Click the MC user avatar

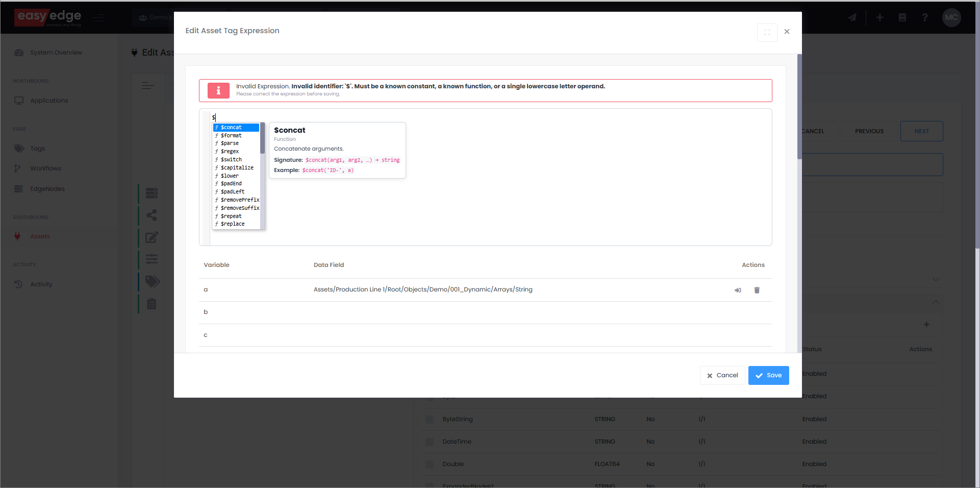[951, 17]
